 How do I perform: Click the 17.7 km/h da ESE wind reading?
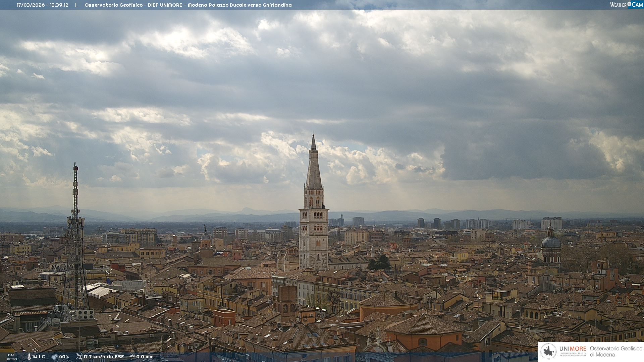(104, 357)
